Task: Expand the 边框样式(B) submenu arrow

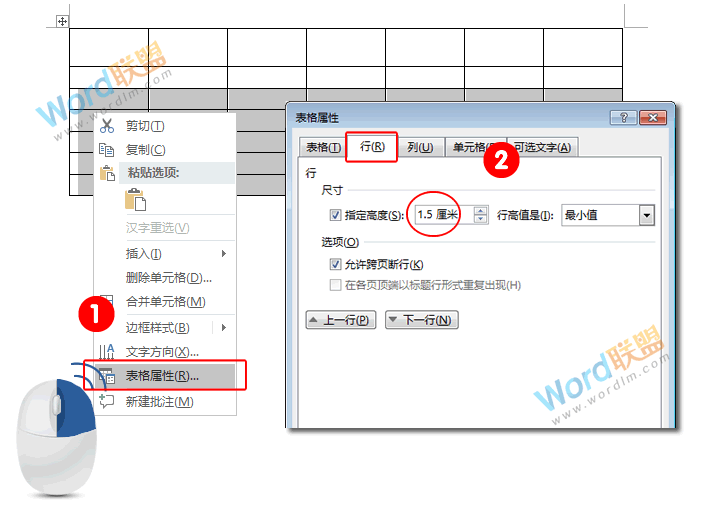Action: (x=224, y=327)
